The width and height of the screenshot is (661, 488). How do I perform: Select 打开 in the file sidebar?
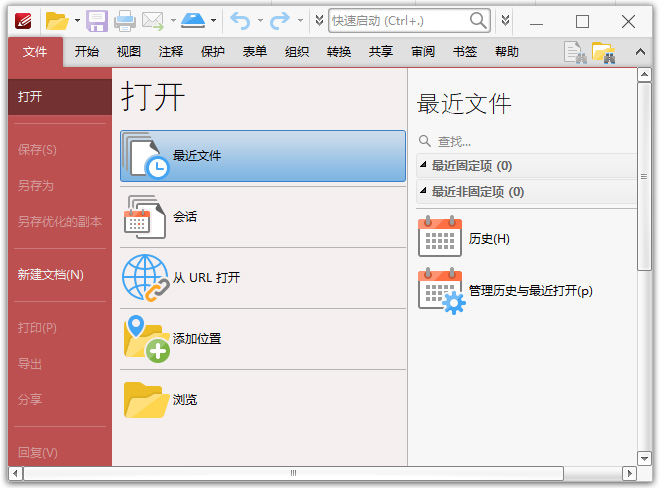click(60, 97)
